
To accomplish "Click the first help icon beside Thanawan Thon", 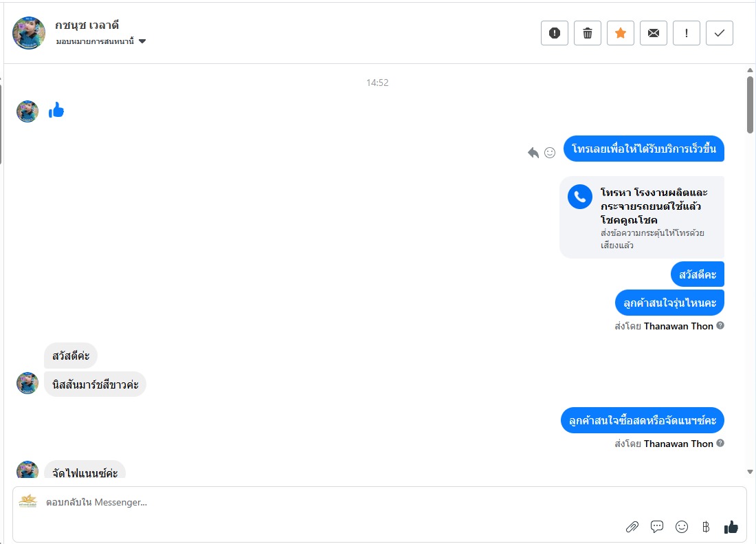I will (x=720, y=325).
